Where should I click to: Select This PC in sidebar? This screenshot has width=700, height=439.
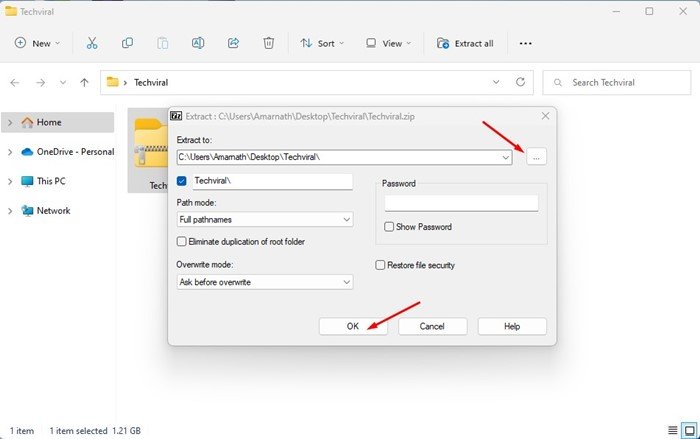[x=43, y=181]
